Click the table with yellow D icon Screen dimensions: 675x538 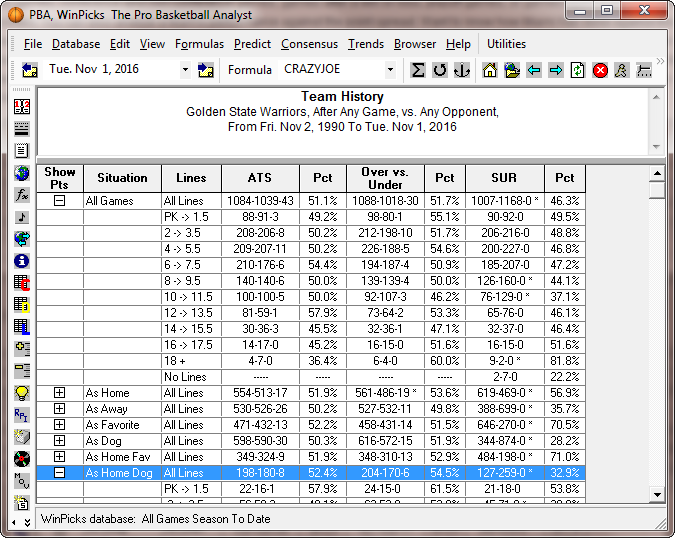[22, 305]
